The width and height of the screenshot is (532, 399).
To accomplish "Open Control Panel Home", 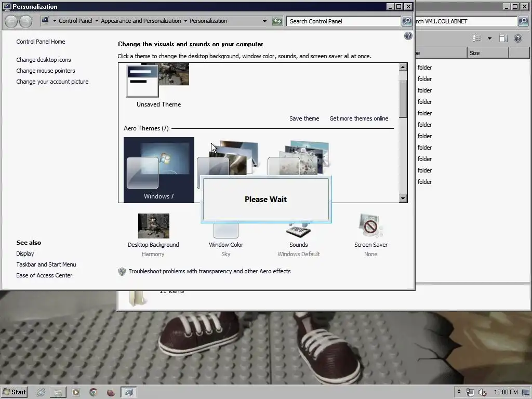I will pos(41,42).
